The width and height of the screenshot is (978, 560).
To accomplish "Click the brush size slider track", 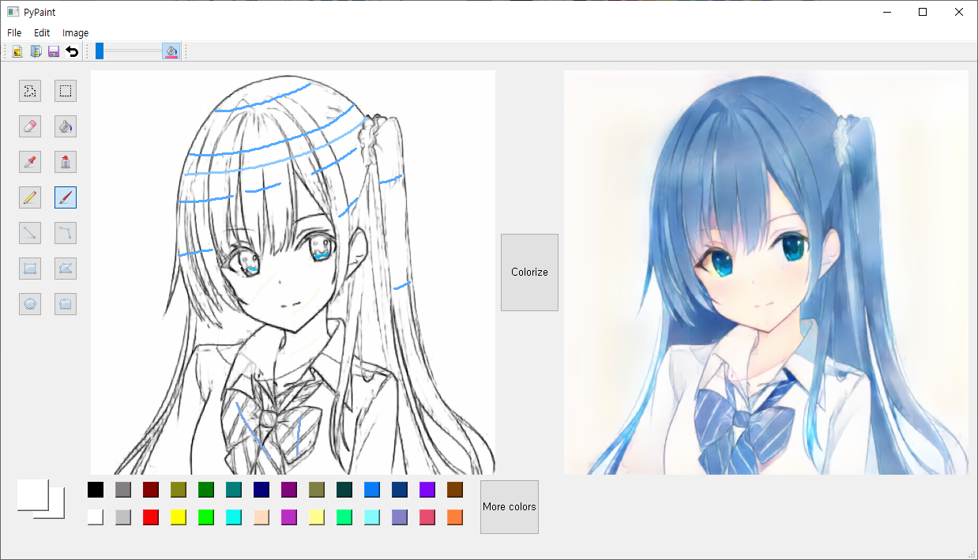I will [x=128, y=51].
